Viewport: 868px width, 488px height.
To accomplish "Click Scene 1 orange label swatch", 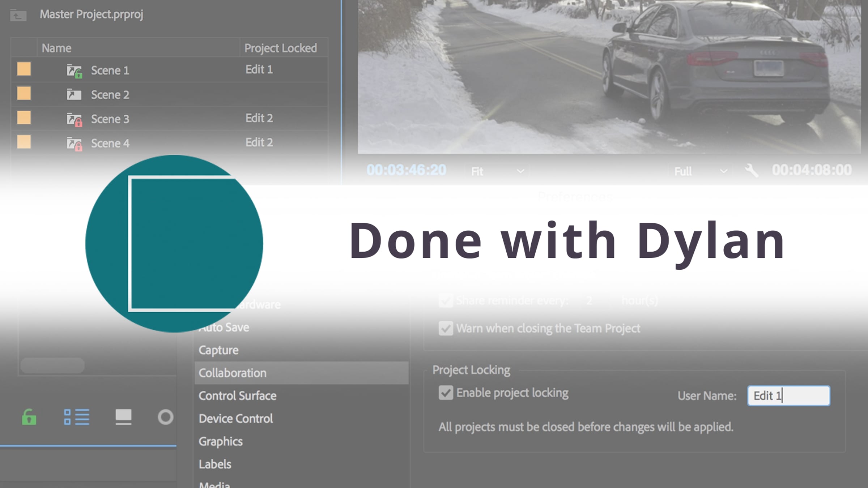I will (24, 69).
